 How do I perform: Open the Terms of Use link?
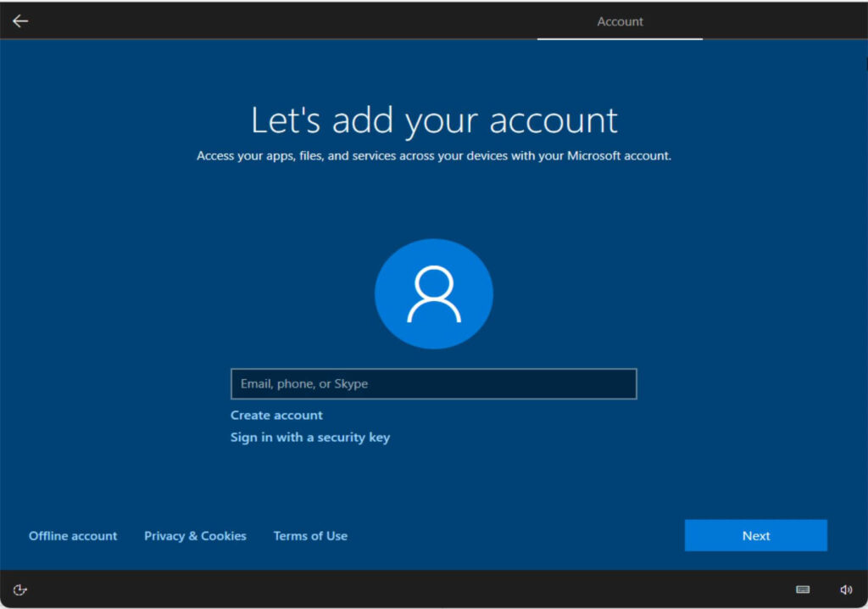pyautogui.click(x=310, y=536)
